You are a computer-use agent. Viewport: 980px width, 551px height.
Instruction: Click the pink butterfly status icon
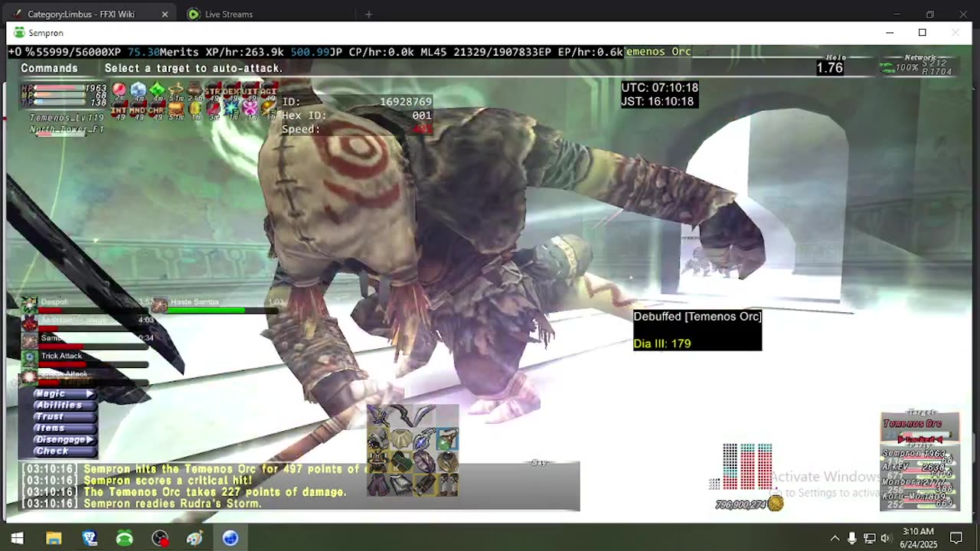click(250, 108)
